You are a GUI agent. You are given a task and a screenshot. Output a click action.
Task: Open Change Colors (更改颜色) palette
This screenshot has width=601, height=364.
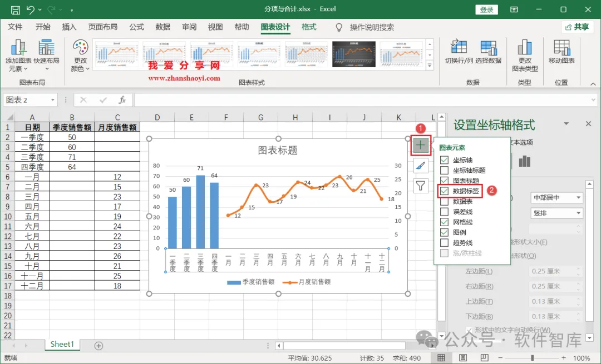pyautogui.click(x=81, y=56)
